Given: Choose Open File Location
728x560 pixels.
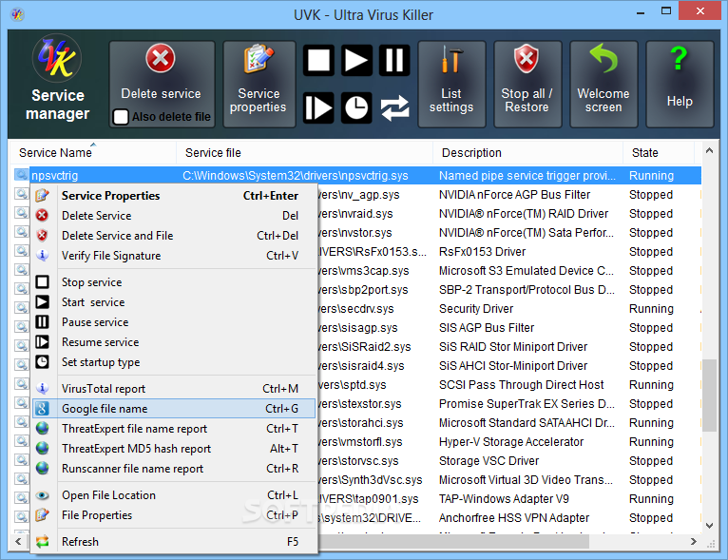Looking at the screenshot, I should click(x=175, y=495).
